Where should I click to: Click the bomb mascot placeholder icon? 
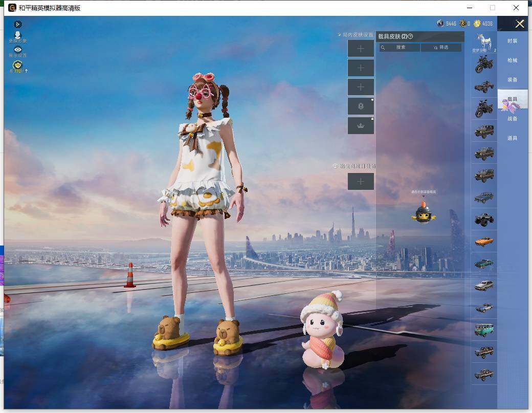(424, 213)
